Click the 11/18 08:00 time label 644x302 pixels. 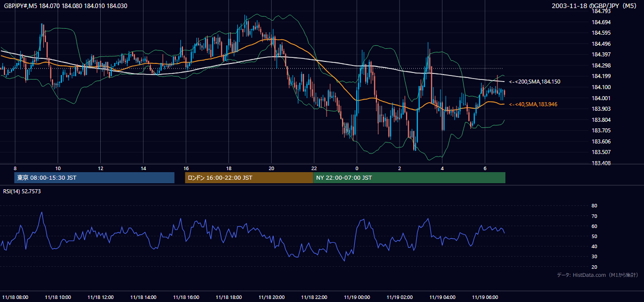pos(15,297)
